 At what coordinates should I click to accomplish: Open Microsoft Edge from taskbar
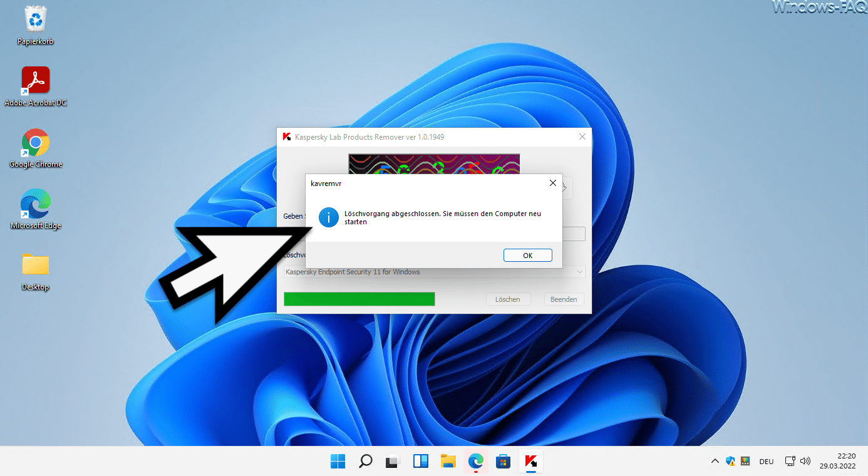tap(476, 462)
